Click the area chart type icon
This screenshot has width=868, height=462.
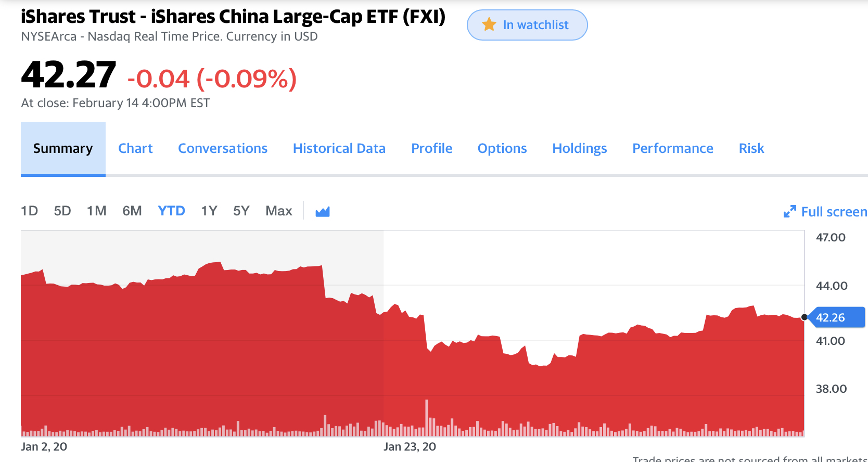pos(323,211)
